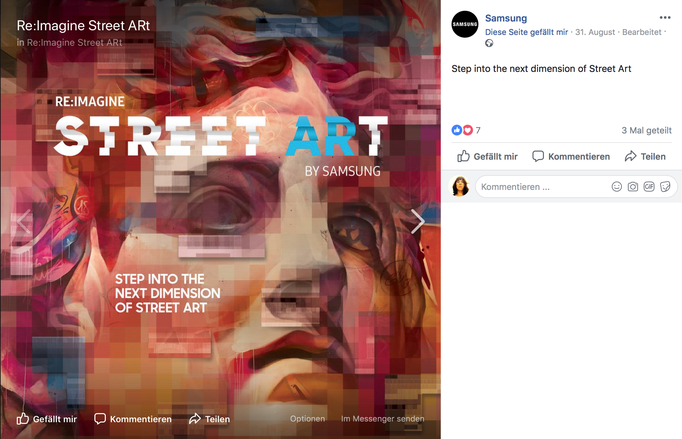Add a sticker using the sticker icon
Viewport: 682px width, 439px height.
coord(665,187)
